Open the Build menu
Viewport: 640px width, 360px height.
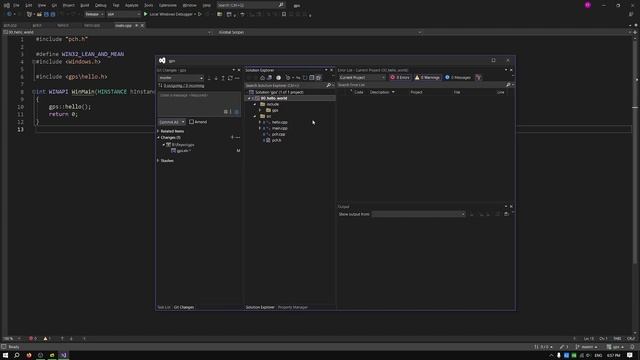tap(84, 5)
